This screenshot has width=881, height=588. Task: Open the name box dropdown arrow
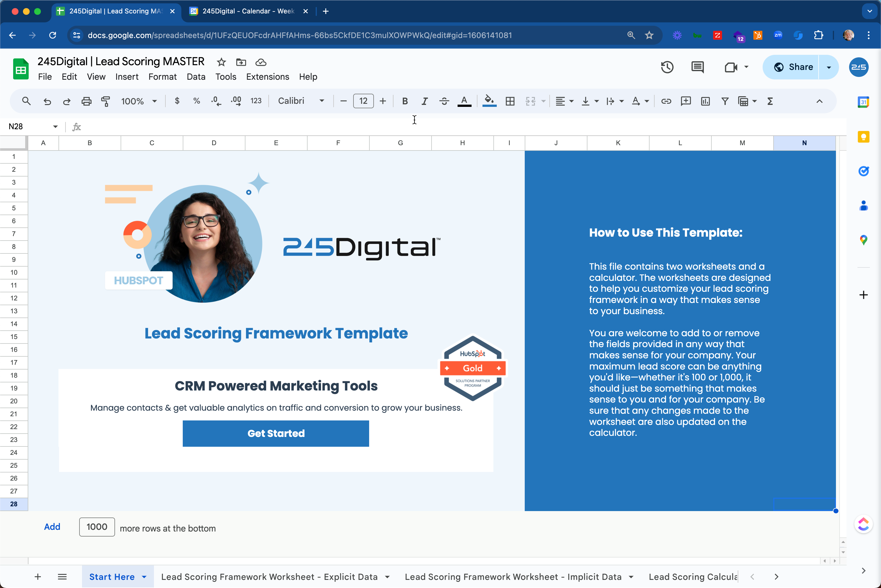tap(55, 127)
